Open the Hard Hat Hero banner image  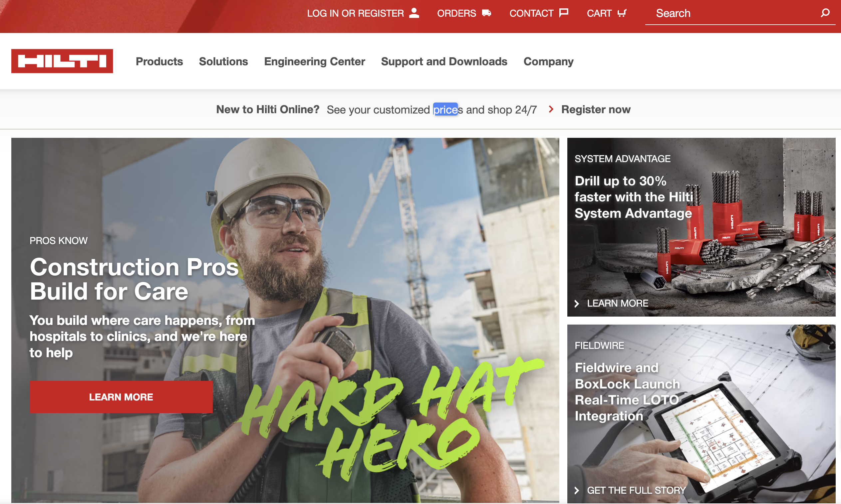285,320
